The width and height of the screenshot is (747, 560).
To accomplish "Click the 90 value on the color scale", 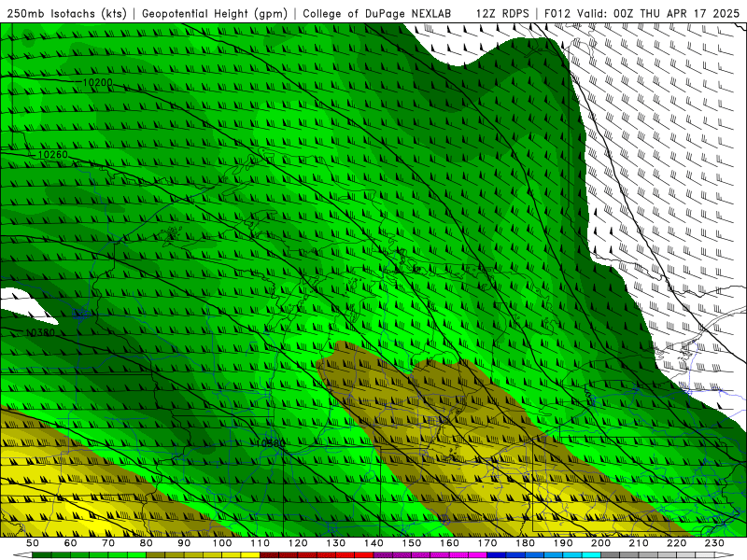I will pyautogui.click(x=184, y=543).
